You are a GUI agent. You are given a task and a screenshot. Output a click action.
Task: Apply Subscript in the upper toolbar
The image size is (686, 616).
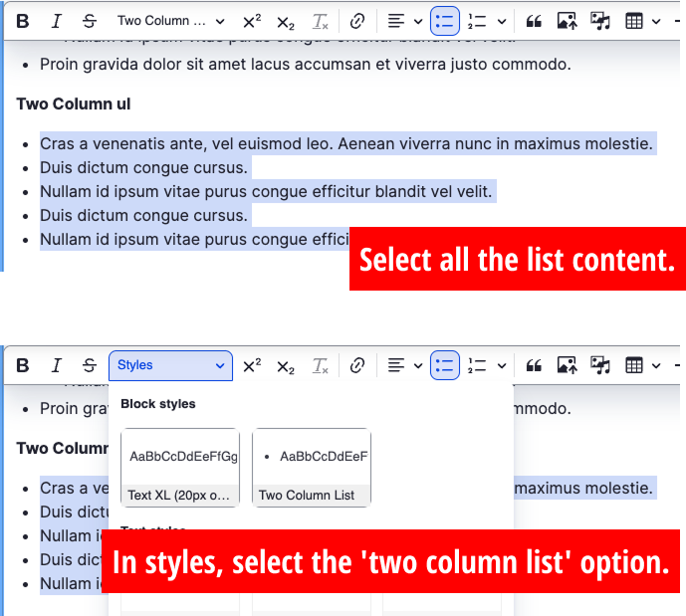pos(285,21)
